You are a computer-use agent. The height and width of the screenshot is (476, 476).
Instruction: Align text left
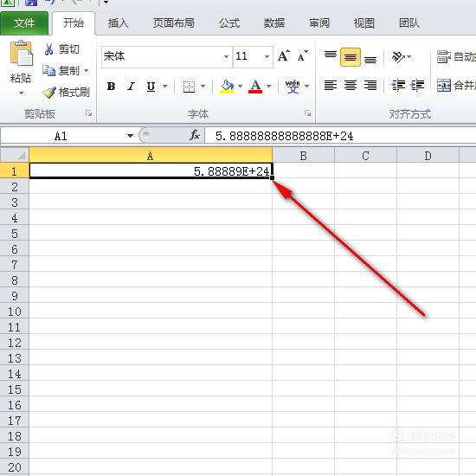331,86
